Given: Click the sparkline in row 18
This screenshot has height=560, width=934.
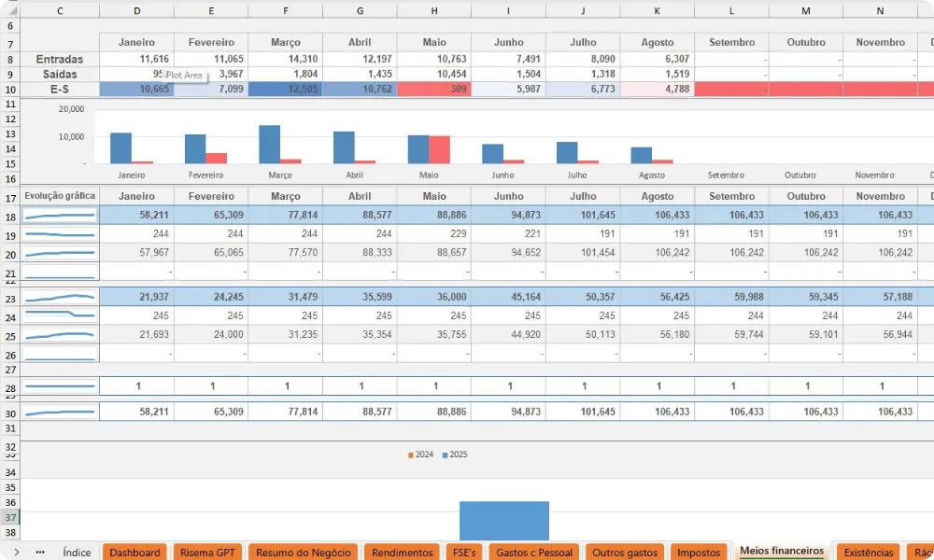Looking at the screenshot, I should click(x=60, y=216).
